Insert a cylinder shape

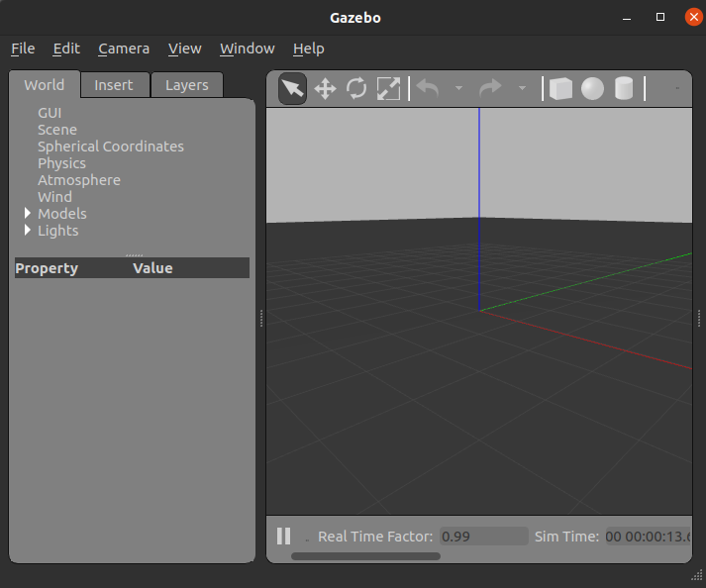(624, 89)
